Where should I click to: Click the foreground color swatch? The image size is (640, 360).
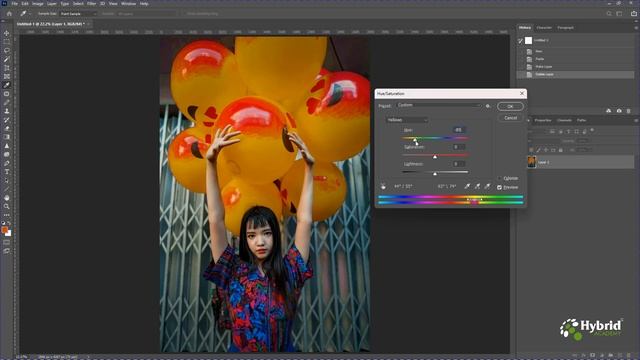pyautogui.click(x=4, y=230)
